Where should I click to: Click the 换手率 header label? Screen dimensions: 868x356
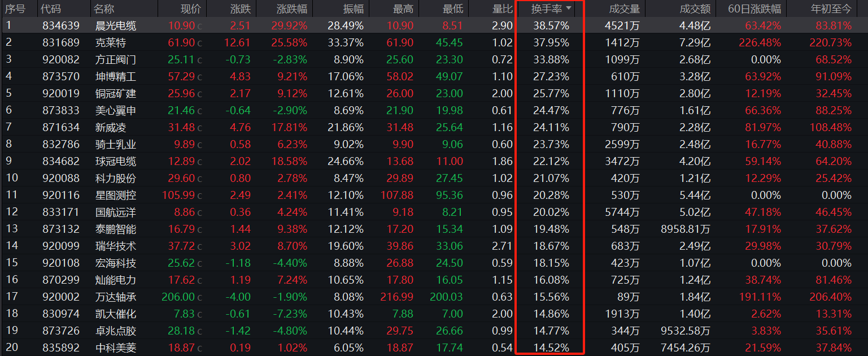pyautogui.click(x=547, y=8)
